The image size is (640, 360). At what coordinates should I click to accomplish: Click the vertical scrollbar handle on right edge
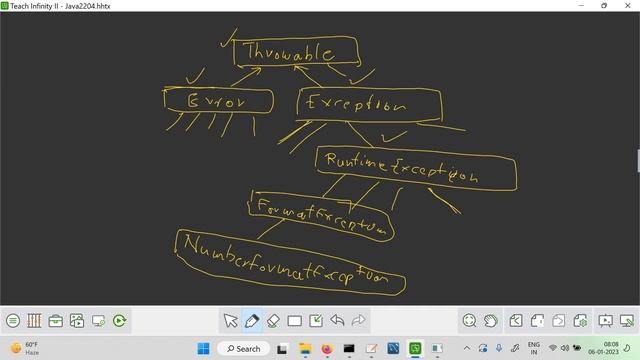[638, 161]
